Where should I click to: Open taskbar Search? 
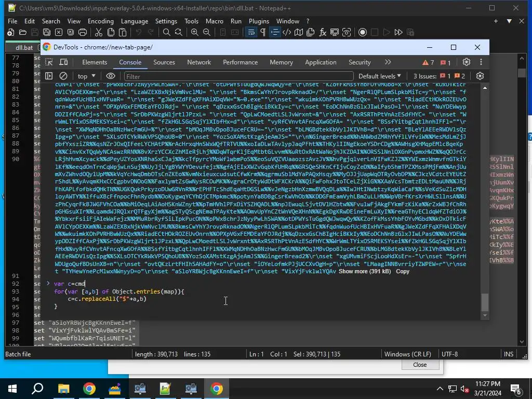click(x=37, y=389)
